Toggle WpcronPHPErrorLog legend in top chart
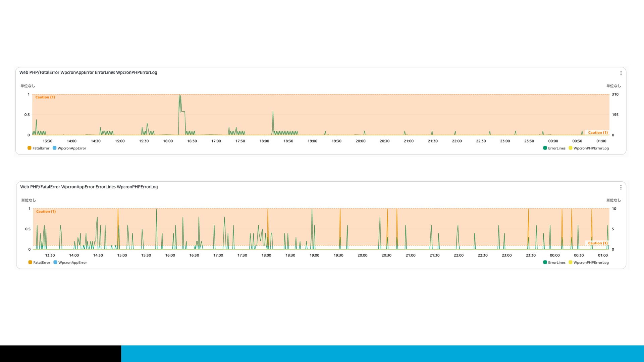This screenshot has width=644, height=362. click(x=591, y=148)
